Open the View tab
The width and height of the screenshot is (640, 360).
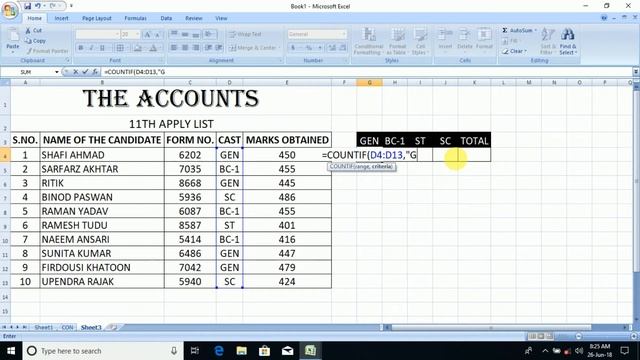221,18
